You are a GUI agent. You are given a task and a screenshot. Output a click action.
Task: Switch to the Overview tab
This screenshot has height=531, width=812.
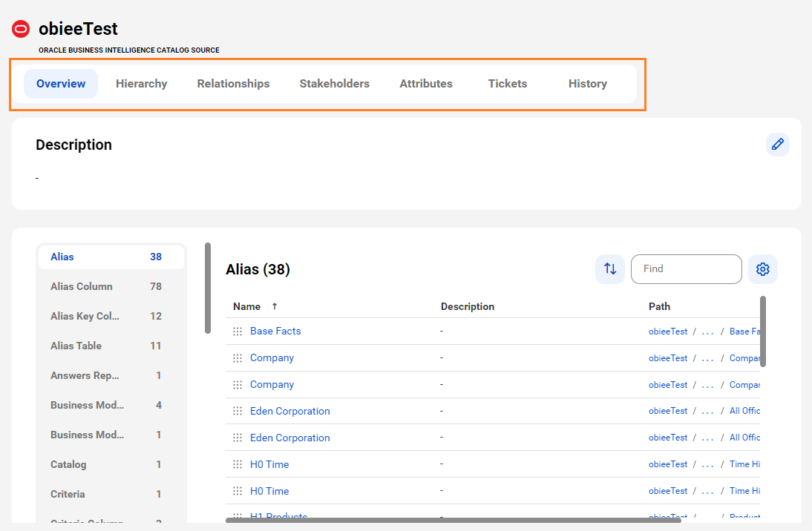point(61,84)
